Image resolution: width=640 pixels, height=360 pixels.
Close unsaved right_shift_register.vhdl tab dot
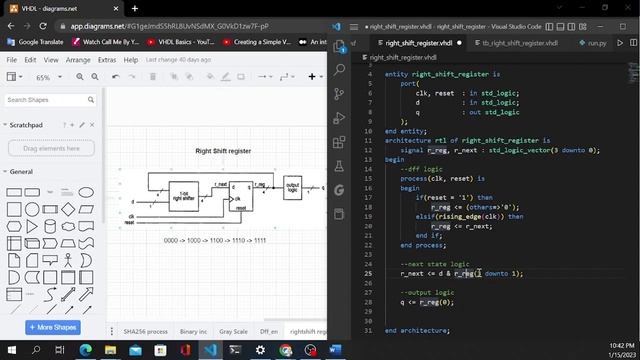(459, 43)
